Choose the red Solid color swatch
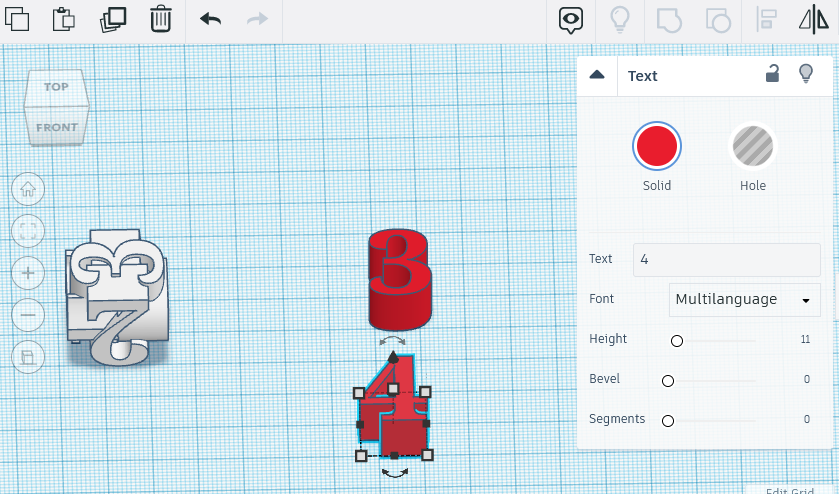Viewport: 839px width, 494px height. point(657,146)
